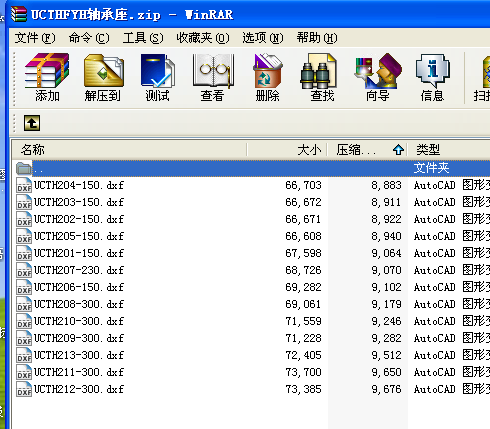This screenshot has height=429, width=490.
Task: Run the Test (测试) archive tool
Action: [x=157, y=77]
